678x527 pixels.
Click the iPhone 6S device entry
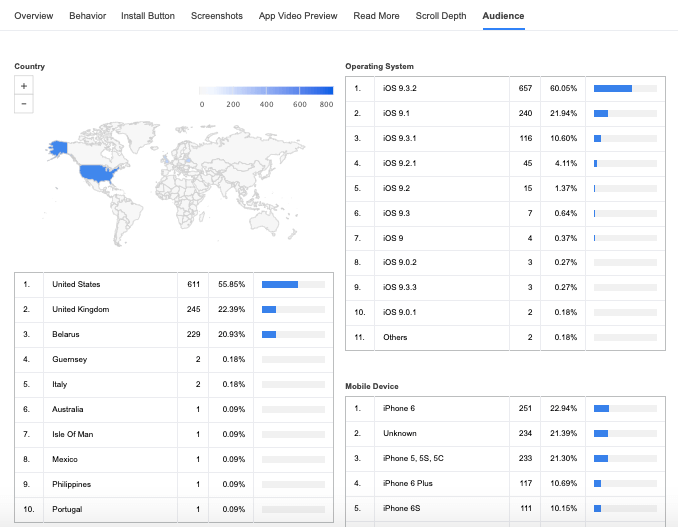pos(402,508)
